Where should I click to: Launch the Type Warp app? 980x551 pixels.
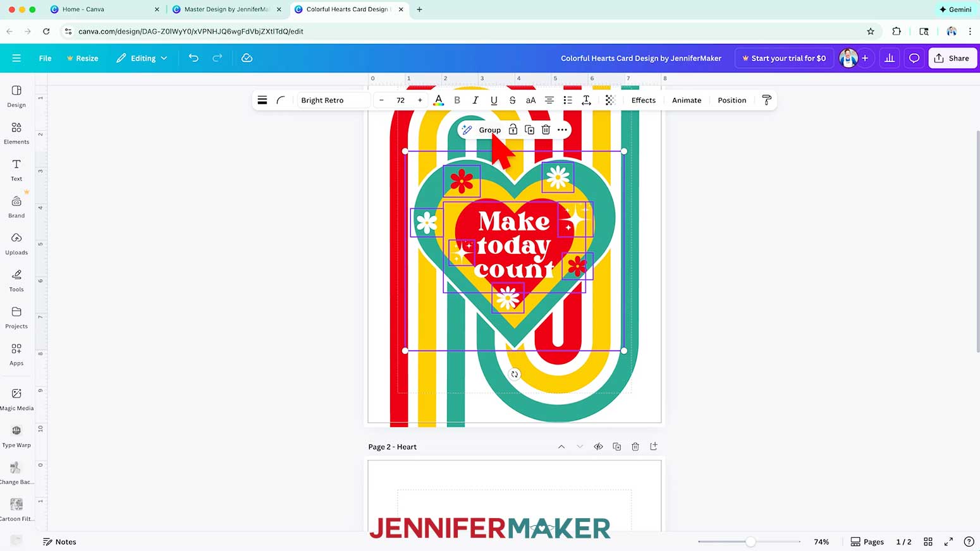tap(16, 437)
